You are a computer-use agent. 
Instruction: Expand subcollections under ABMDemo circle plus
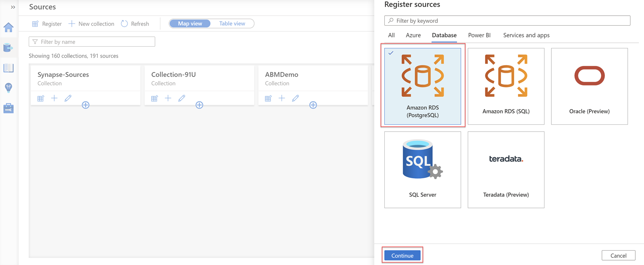313,105
